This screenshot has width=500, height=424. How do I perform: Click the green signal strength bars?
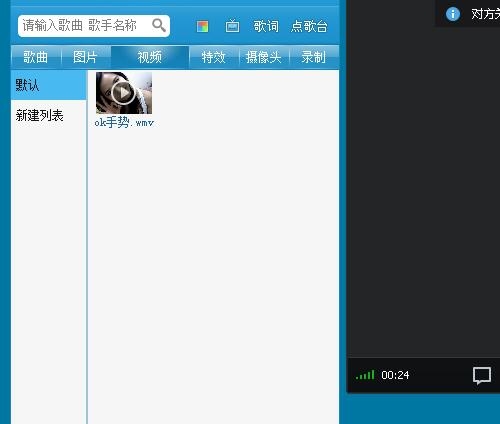point(365,375)
